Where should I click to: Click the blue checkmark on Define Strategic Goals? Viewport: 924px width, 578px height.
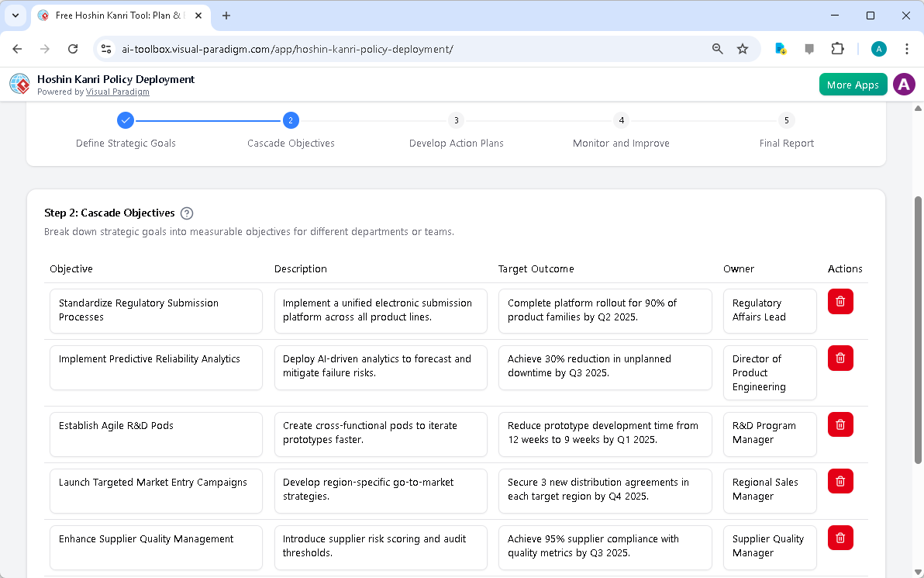point(126,120)
